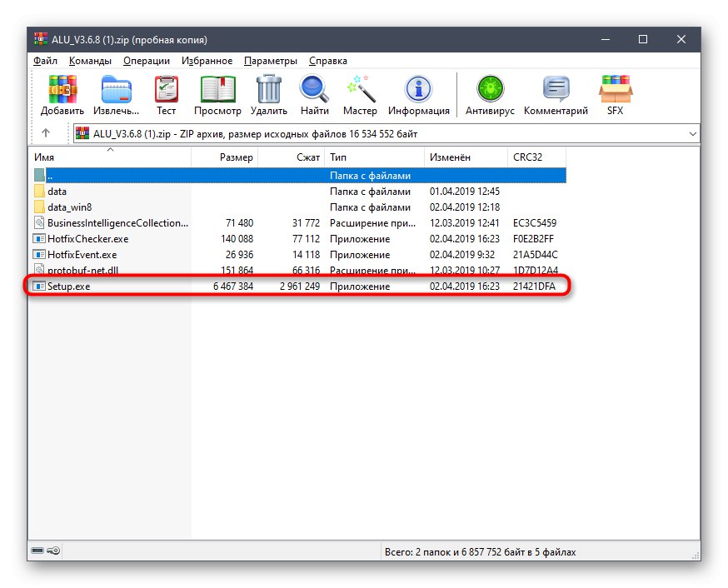The height and width of the screenshot is (588, 728).
Task: Show archive Информация icon
Action: tap(419, 89)
